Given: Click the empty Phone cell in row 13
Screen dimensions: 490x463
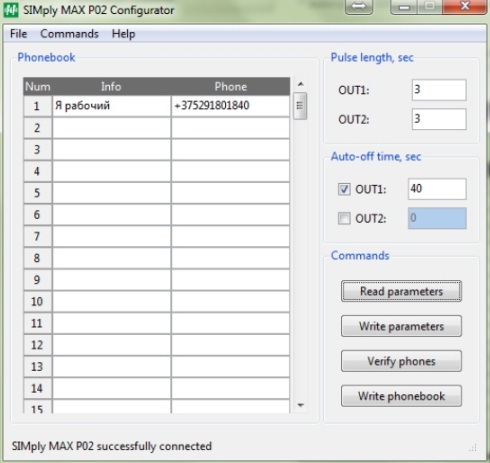Looking at the screenshot, I should (x=230, y=367).
